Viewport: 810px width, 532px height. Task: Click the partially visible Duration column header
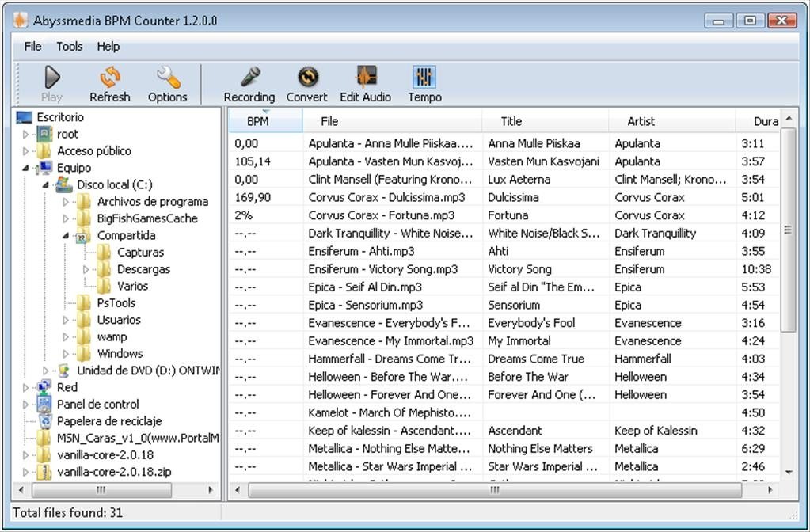757,121
